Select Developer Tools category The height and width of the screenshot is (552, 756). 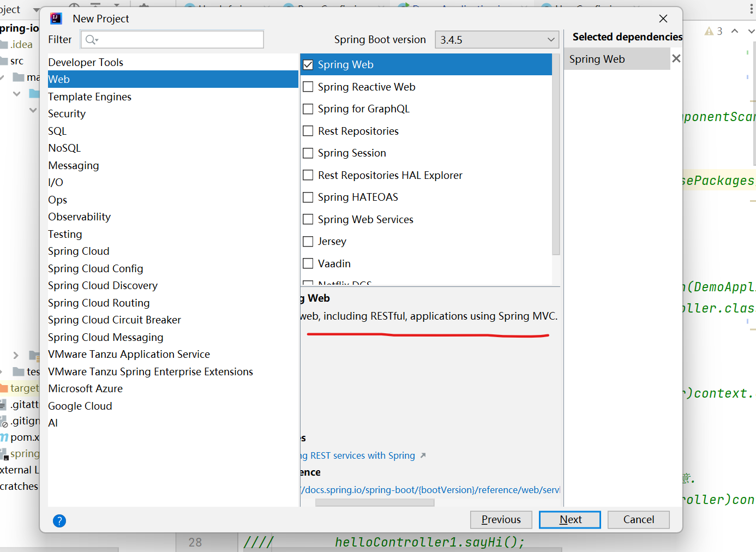click(x=173, y=62)
